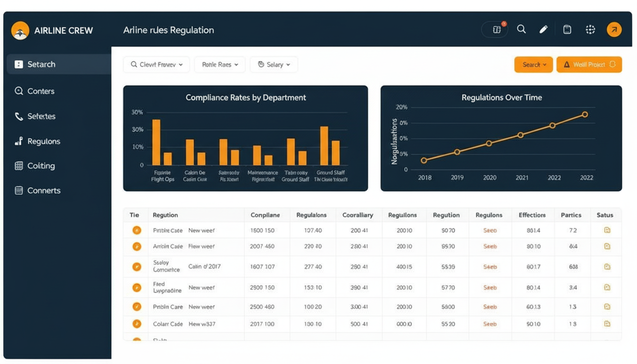Click the Satus column header

(x=605, y=215)
